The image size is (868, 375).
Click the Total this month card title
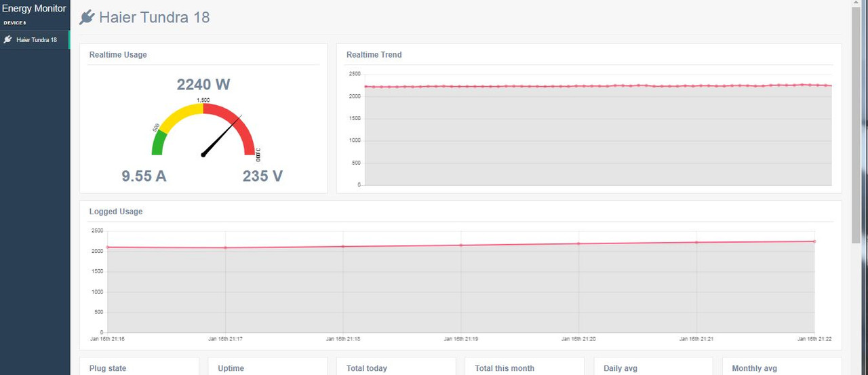505,368
